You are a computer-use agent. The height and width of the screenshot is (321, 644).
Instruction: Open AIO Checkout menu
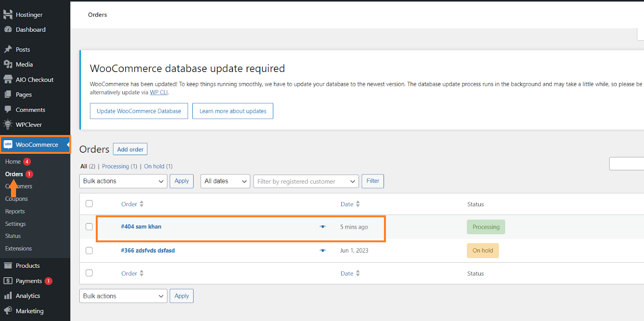tap(35, 80)
